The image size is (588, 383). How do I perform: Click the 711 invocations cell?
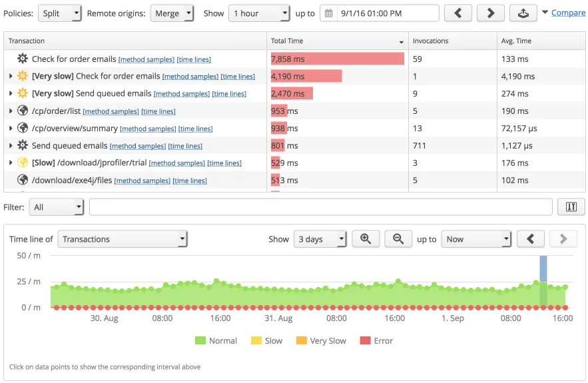pos(453,146)
